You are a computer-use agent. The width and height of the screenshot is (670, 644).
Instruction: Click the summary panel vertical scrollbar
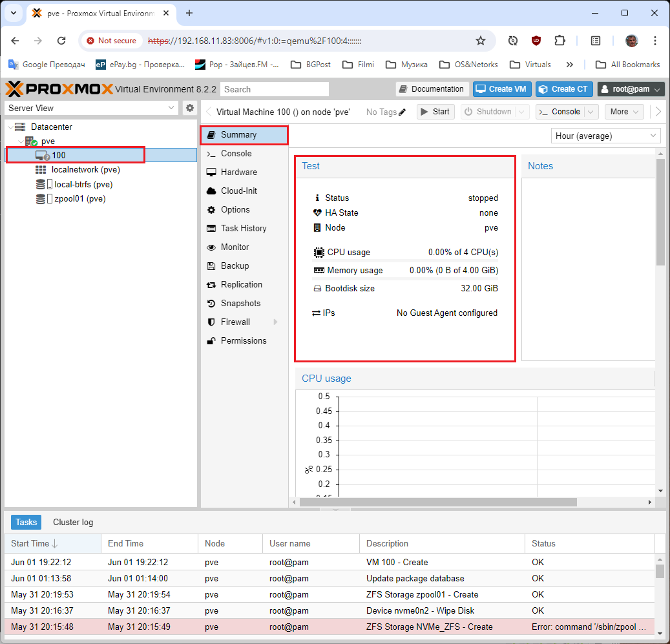pos(660,212)
